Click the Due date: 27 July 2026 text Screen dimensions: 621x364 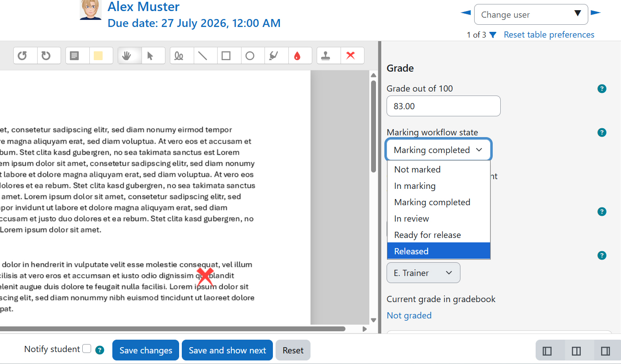click(x=194, y=23)
